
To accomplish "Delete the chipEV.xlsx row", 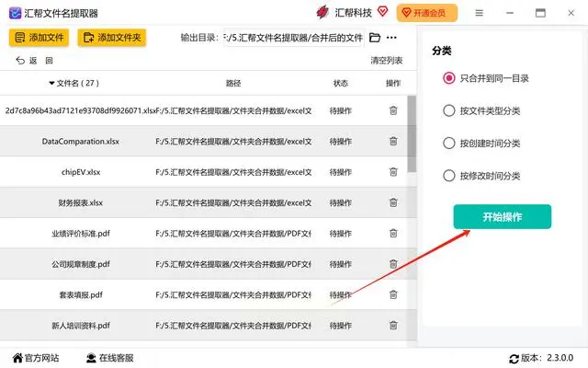I will click(x=393, y=172).
